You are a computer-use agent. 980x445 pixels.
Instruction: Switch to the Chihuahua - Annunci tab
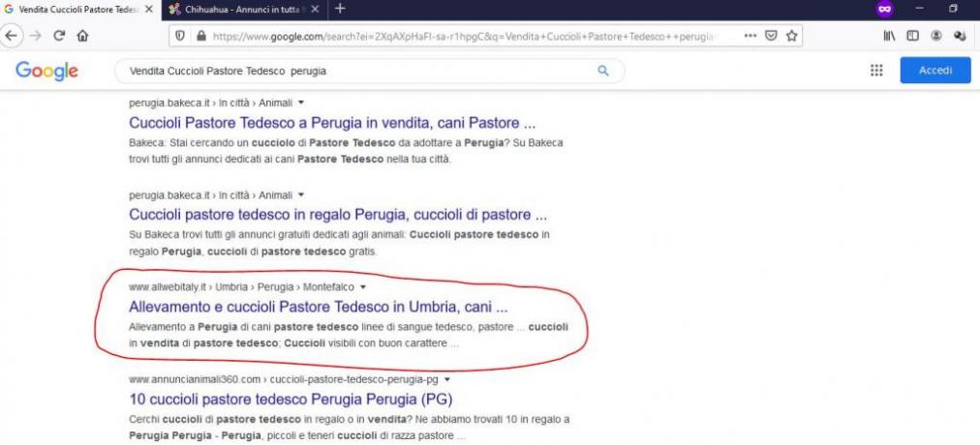pyautogui.click(x=244, y=10)
